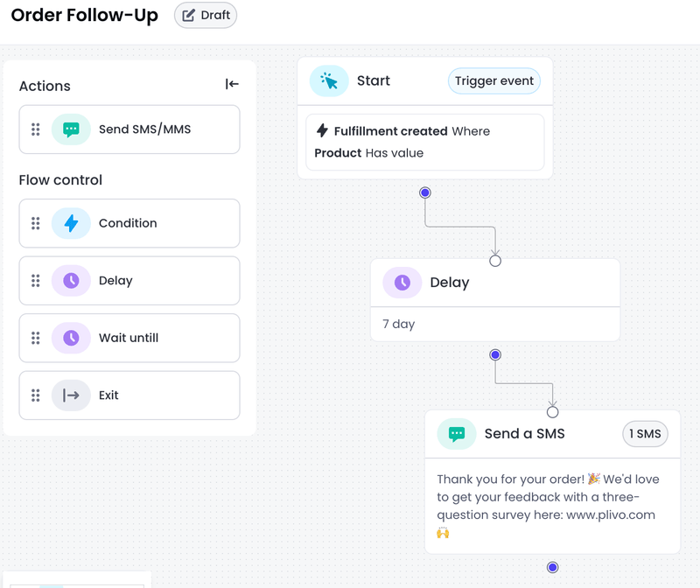Click the Condition lightning bolt icon
Screen dimensions: 700x588
[x=71, y=223]
